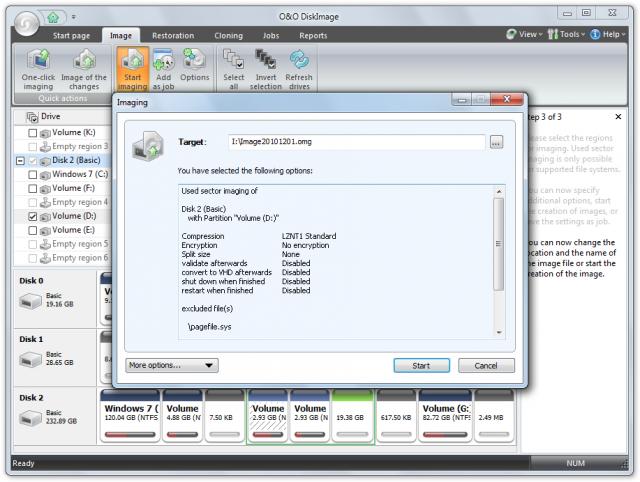
Task: Switch to Reports tab
Action: [x=313, y=36]
